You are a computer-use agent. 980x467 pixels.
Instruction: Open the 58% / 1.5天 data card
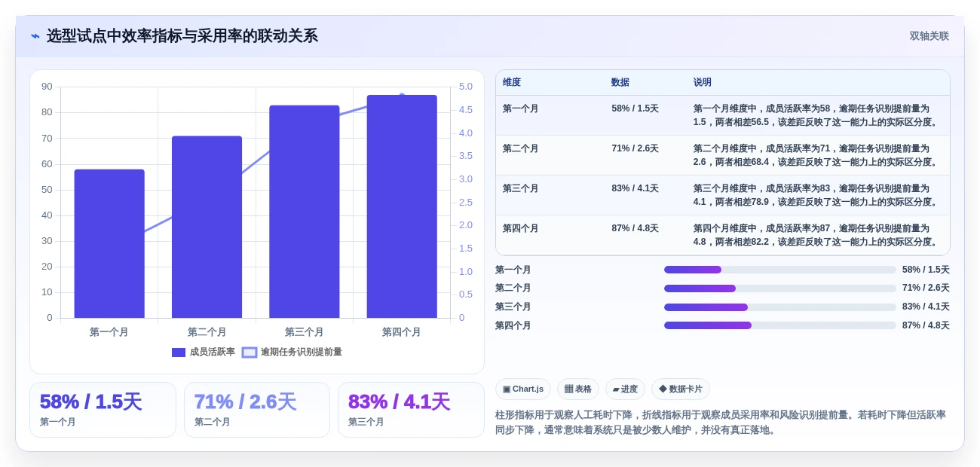tap(103, 410)
